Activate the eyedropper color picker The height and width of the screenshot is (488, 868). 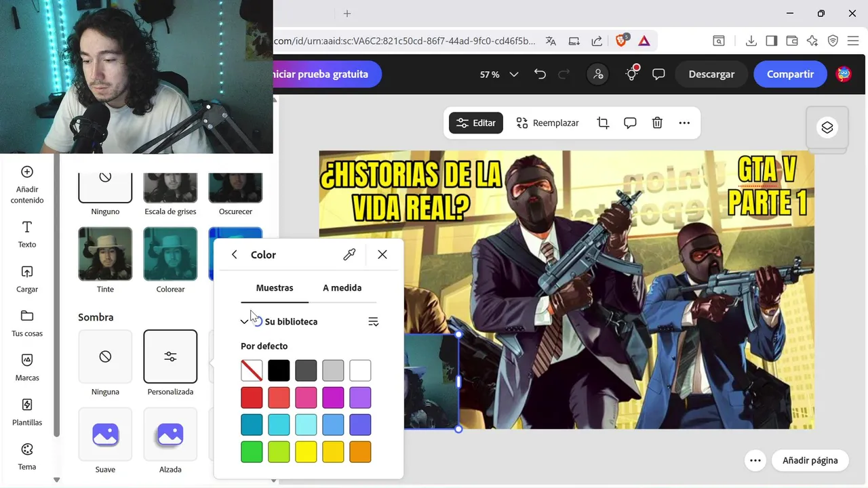(349, 255)
